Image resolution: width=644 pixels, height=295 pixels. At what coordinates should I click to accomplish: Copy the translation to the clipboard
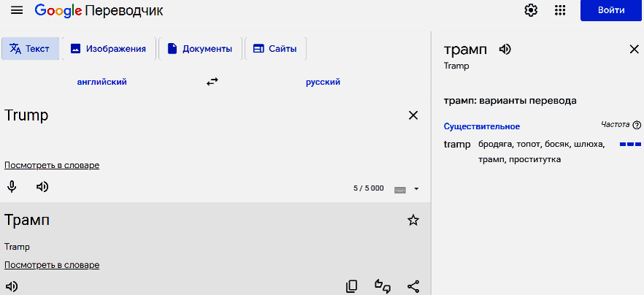(x=352, y=286)
